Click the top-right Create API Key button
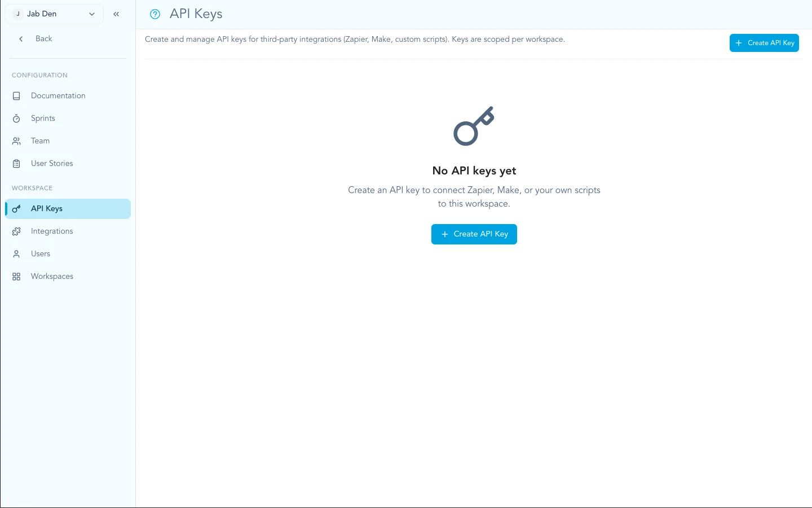This screenshot has width=812, height=508. pyautogui.click(x=764, y=43)
